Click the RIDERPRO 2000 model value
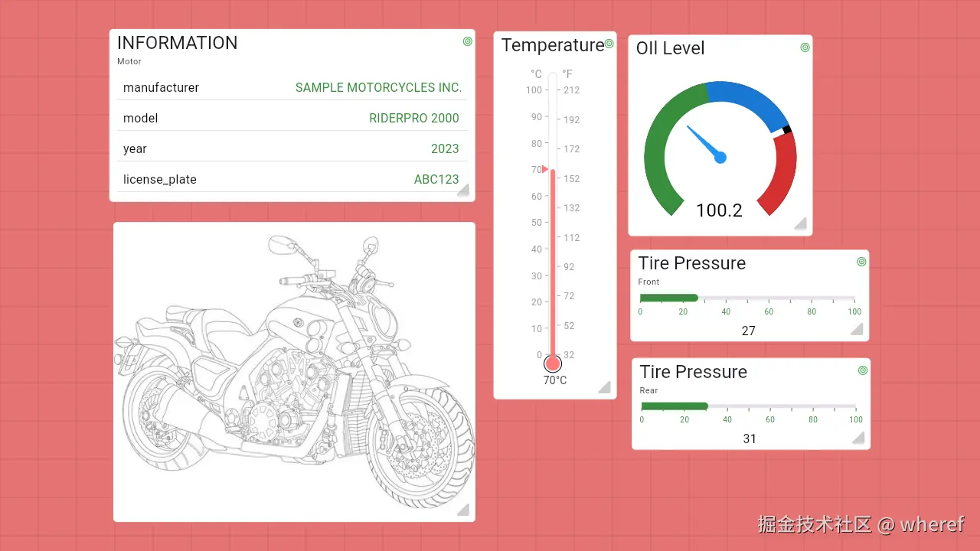 (x=414, y=118)
